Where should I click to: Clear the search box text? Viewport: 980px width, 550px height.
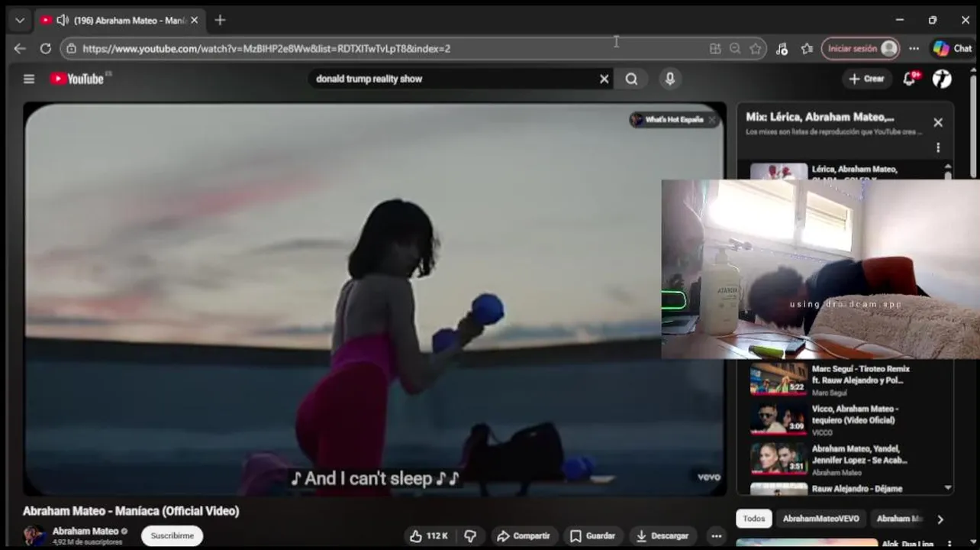coord(604,79)
